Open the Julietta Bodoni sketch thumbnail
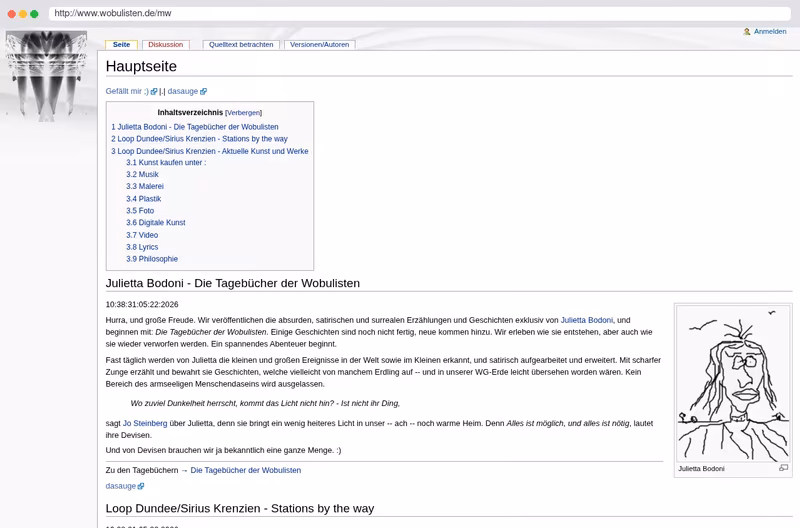This screenshot has height=528, width=800. pyautogui.click(x=733, y=384)
